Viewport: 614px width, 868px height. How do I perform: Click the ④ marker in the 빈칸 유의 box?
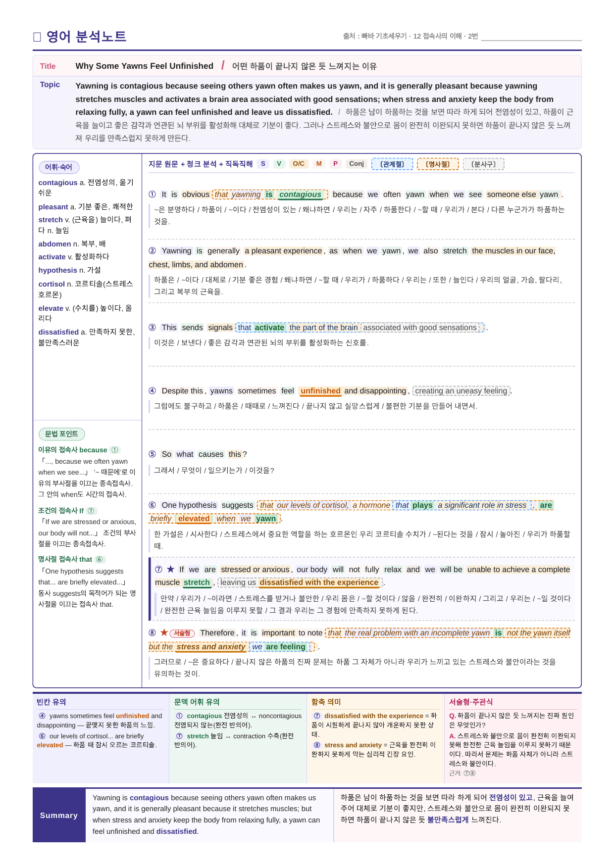tap(42, 716)
